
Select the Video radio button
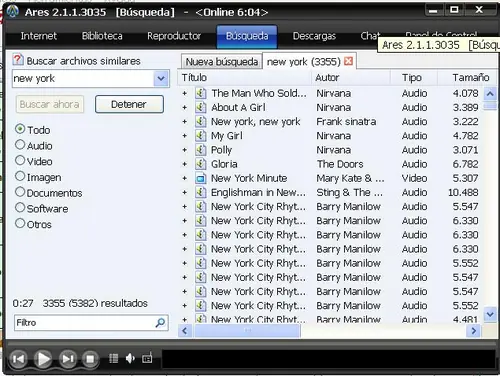[20, 160]
